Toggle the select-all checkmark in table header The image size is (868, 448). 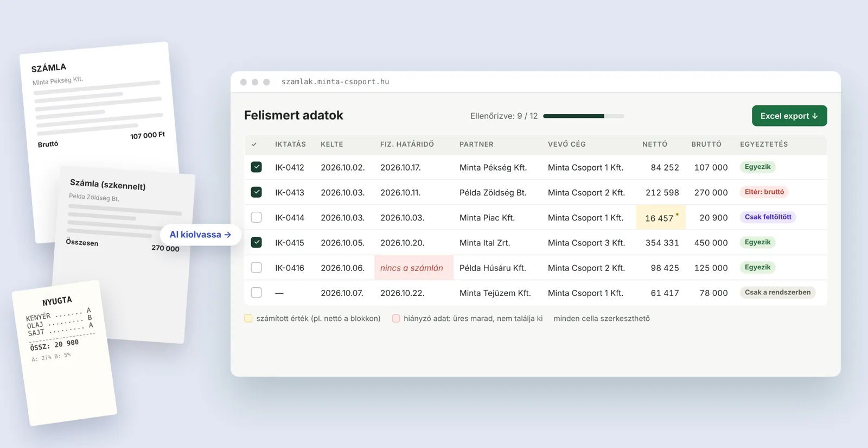pos(254,144)
